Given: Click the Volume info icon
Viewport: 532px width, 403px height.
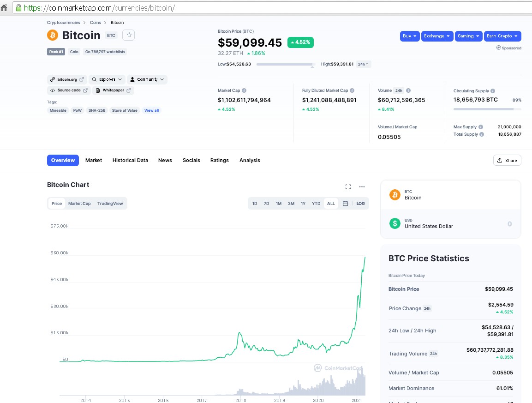Looking at the screenshot, I should coord(408,90).
